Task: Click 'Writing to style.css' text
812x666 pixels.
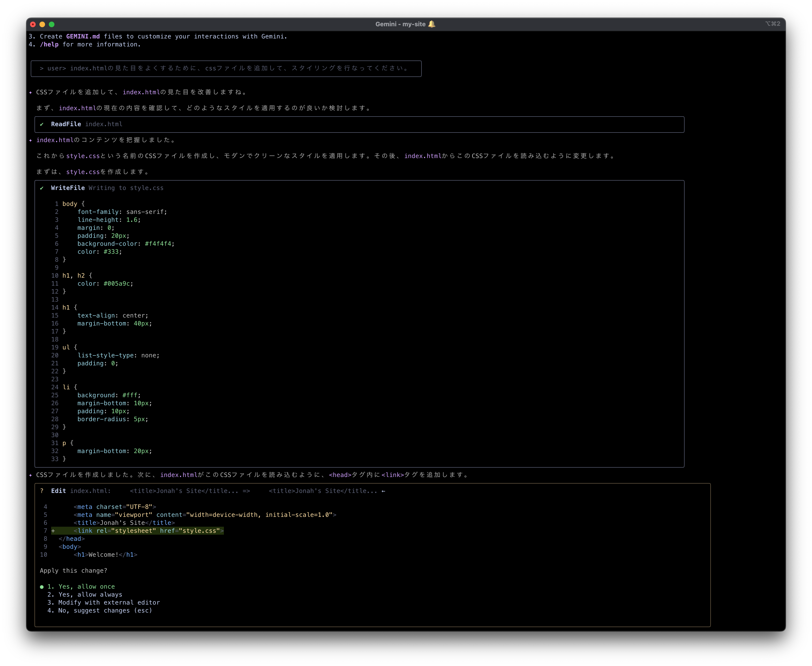Action: coord(126,188)
